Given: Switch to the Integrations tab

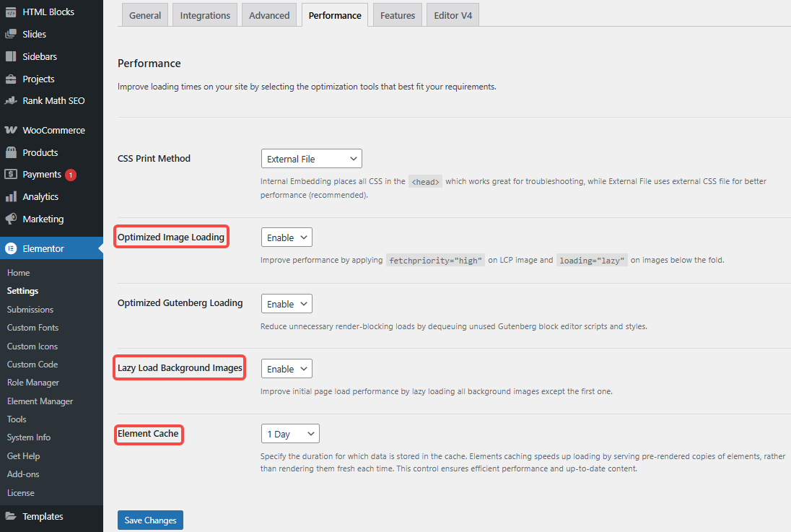Looking at the screenshot, I should click(x=205, y=15).
